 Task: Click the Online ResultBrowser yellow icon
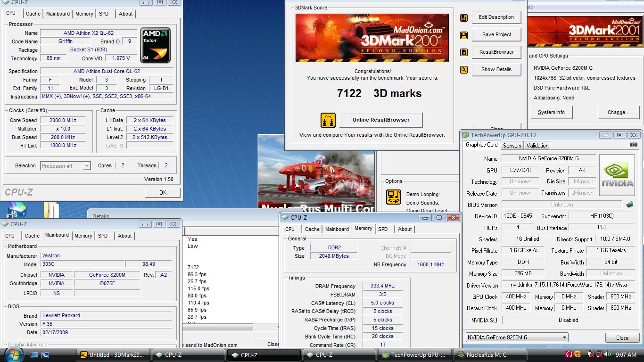click(x=328, y=120)
